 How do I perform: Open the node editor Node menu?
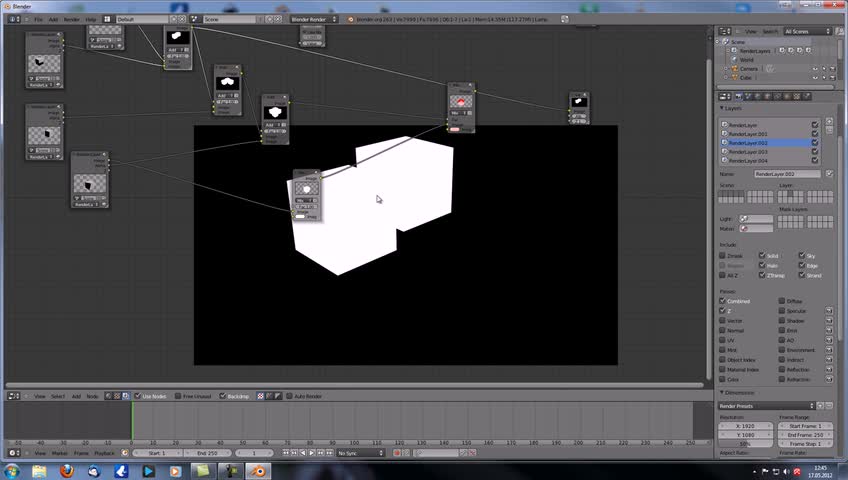tap(92, 396)
